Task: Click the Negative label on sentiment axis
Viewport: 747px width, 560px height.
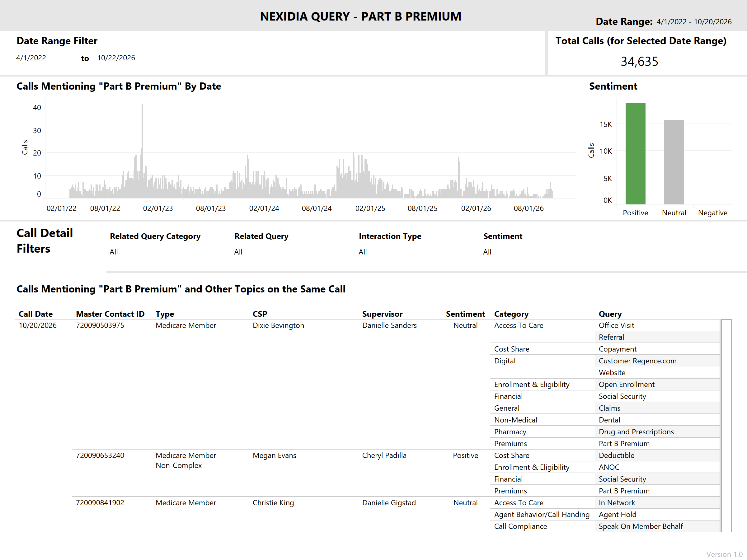Action: pyautogui.click(x=712, y=213)
